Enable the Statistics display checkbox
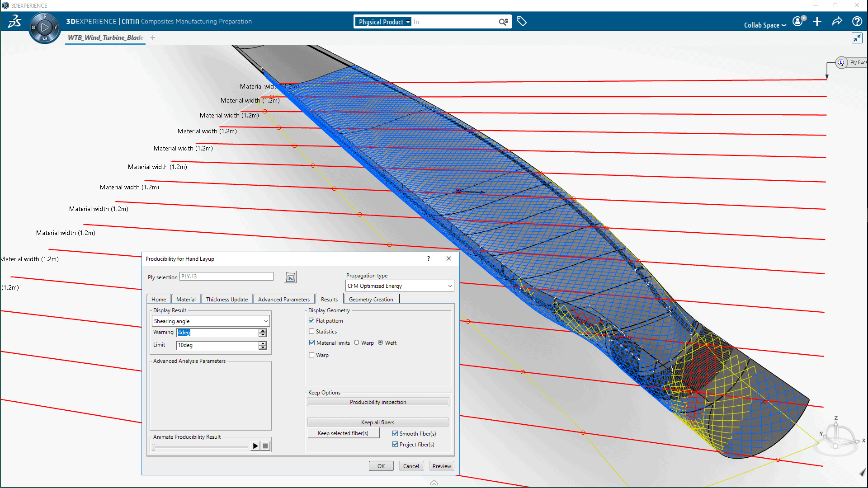This screenshot has height=488, width=868. click(311, 331)
